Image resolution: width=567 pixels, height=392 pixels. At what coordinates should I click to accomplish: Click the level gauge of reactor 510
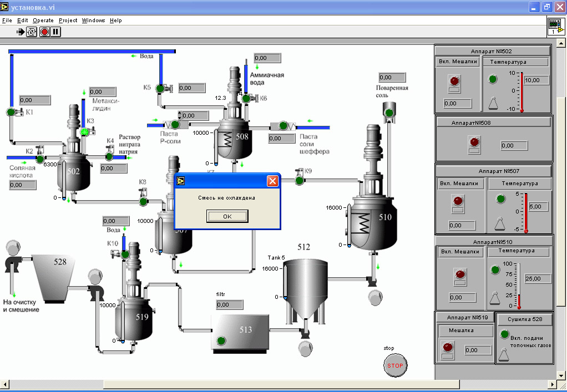coord(349,226)
